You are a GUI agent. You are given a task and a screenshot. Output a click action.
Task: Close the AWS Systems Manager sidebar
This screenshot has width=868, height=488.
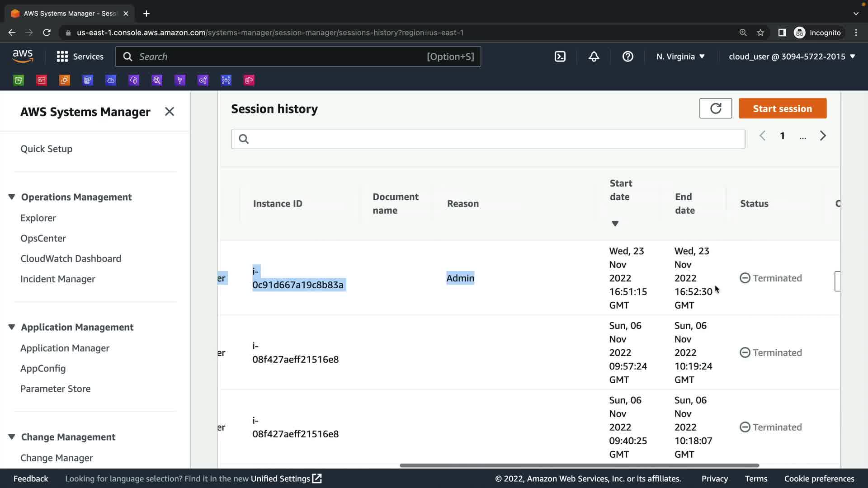pos(170,112)
